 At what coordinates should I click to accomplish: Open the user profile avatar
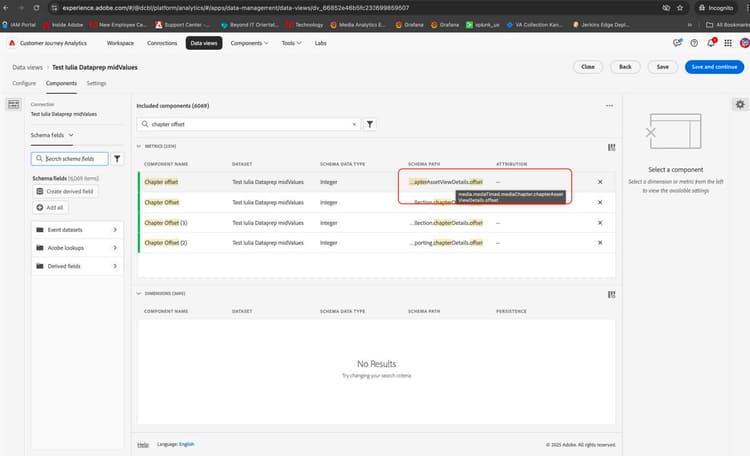745,43
